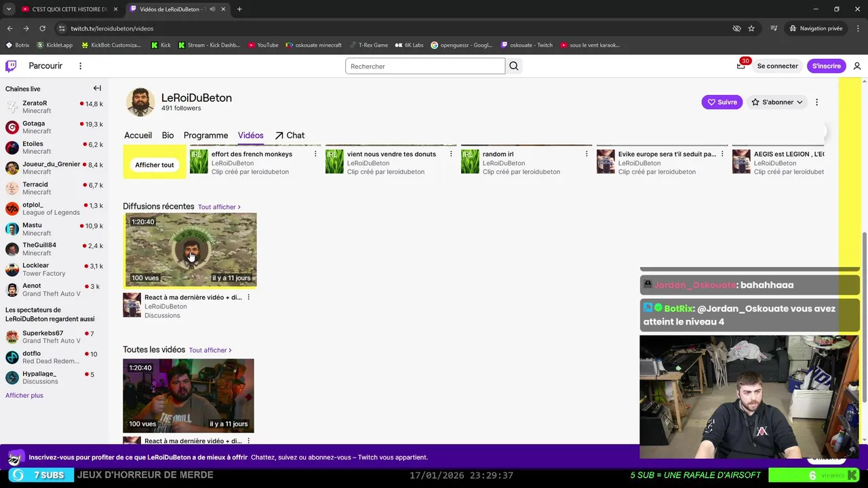Follow the channel with Suivre
This screenshot has width=868, height=488.
click(722, 102)
